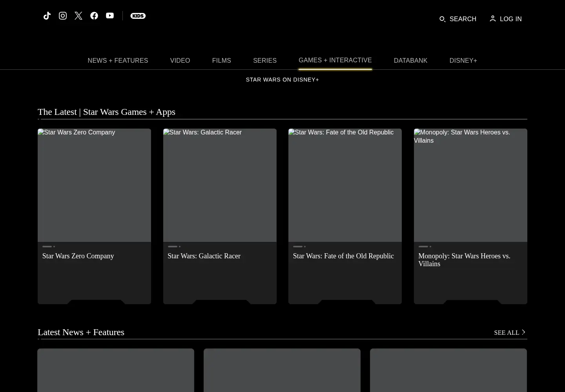Open the third Latest News article card
This screenshot has height=392, width=565.
pyautogui.click(x=448, y=370)
